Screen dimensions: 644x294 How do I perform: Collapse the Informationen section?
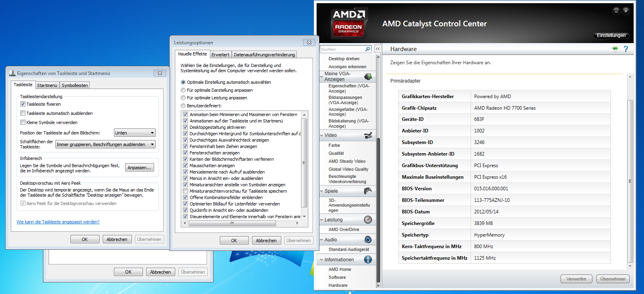tap(322, 260)
